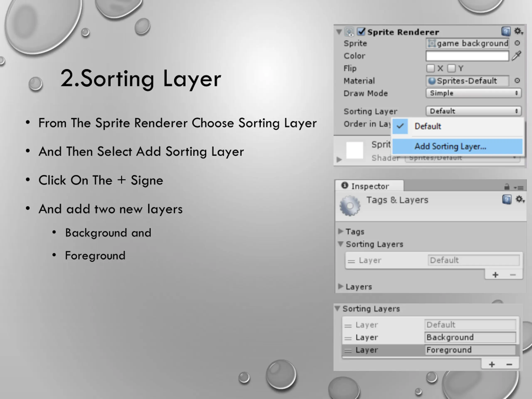
Task: Click the 'Background and' sub-bullet text
Action: tap(108, 233)
